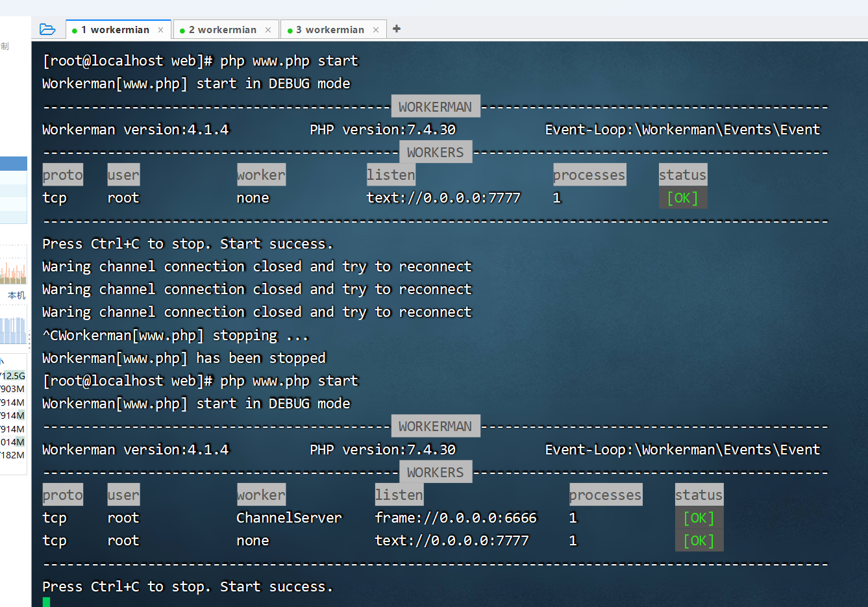This screenshot has width=868, height=607.
Task: Close the 3 workermian tab
Action: pyautogui.click(x=376, y=30)
